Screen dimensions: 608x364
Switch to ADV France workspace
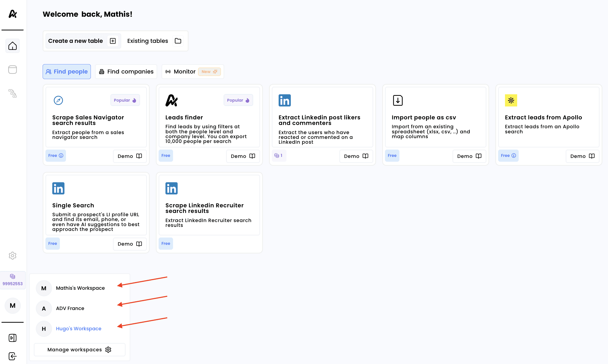pos(70,308)
